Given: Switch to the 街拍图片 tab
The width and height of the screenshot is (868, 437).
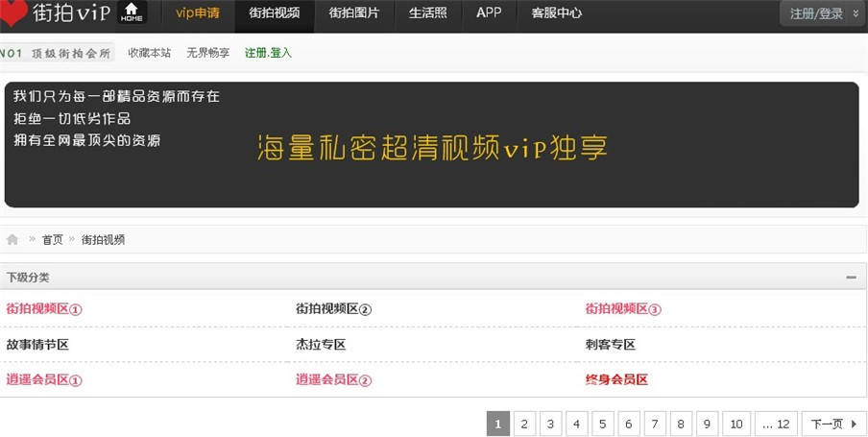Looking at the screenshot, I should (353, 13).
